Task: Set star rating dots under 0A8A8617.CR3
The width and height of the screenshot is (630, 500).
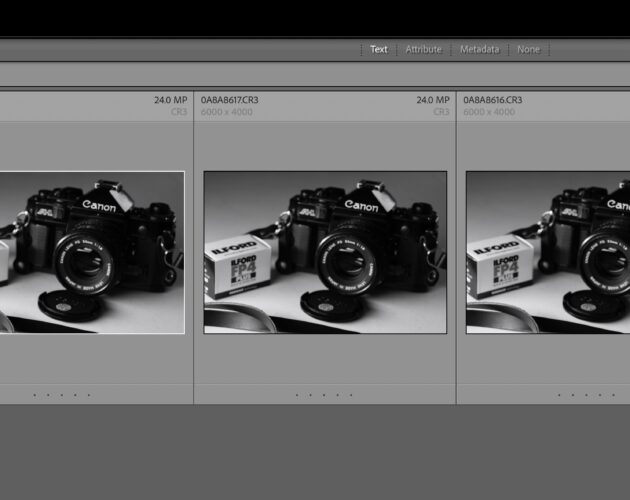Action: (324, 395)
